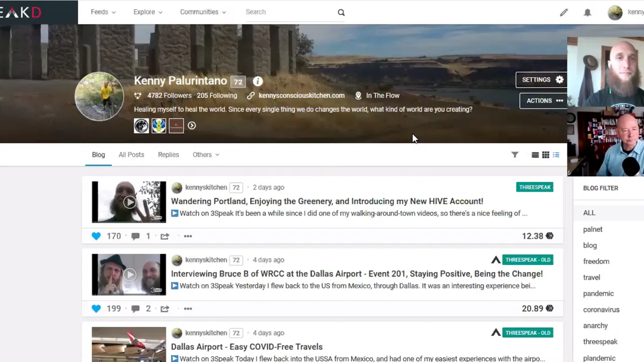Click the THREESPEAK - OLD tag on the Dallas Airport post
This screenshot has height=362, width=644.
[x=528, y=333]
